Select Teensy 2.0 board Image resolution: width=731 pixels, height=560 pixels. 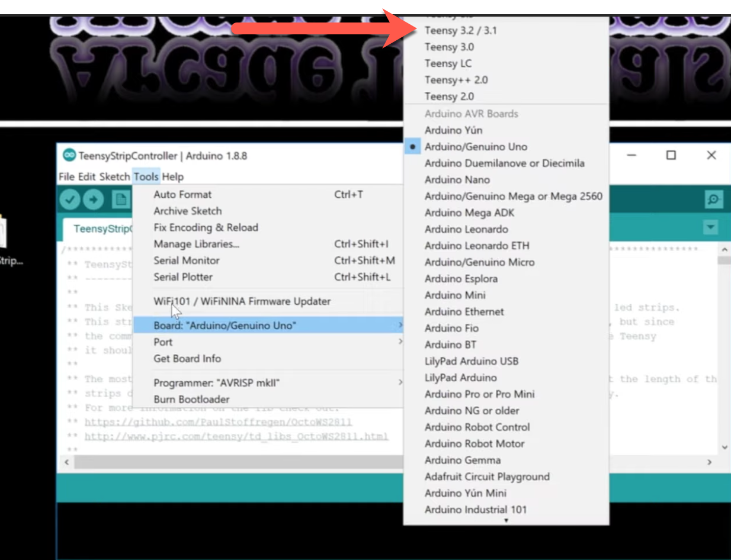tap(506, 96)
